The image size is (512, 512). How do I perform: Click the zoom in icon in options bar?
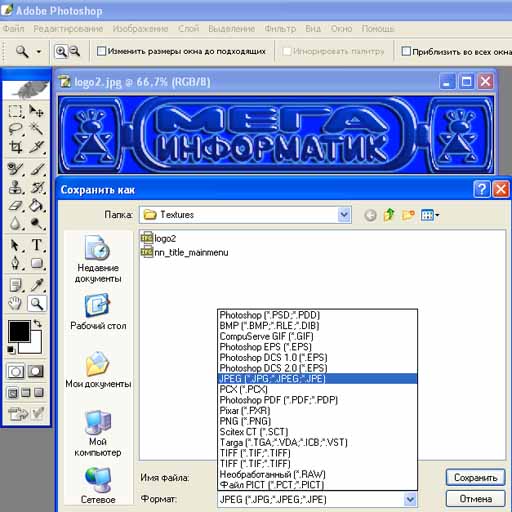point(61,52)
